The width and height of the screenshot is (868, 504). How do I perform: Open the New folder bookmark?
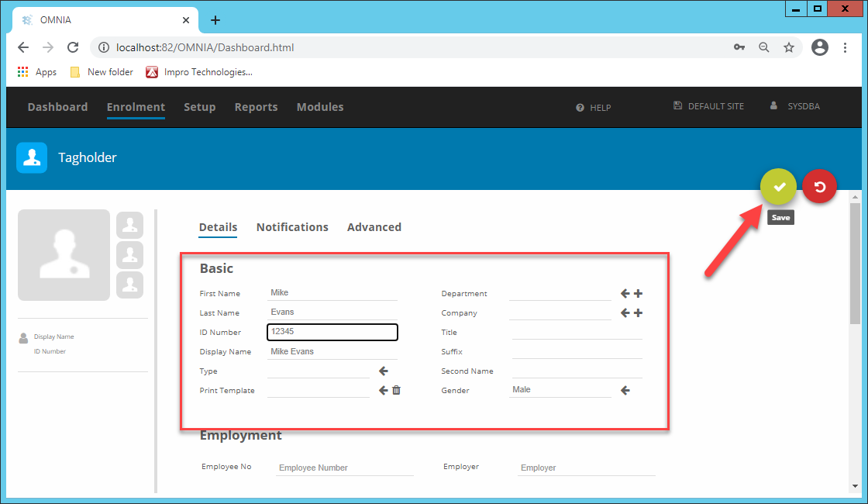pos(102,72)
